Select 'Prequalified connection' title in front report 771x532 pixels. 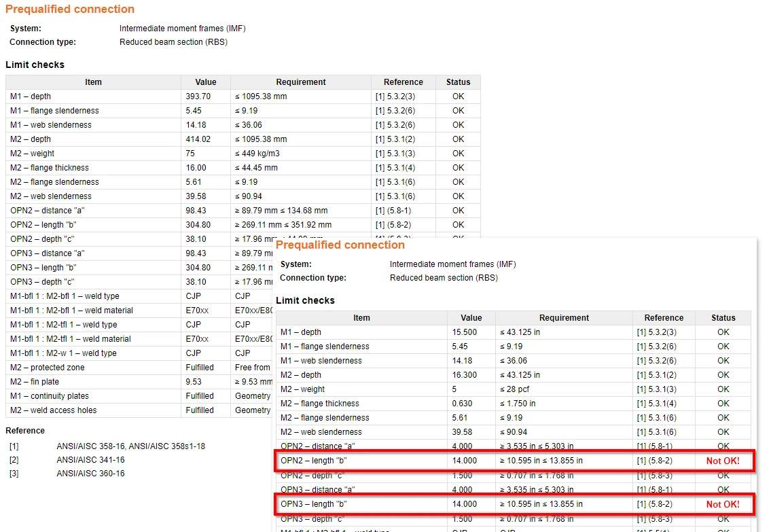pyautogui.click(x=340, y=245)
